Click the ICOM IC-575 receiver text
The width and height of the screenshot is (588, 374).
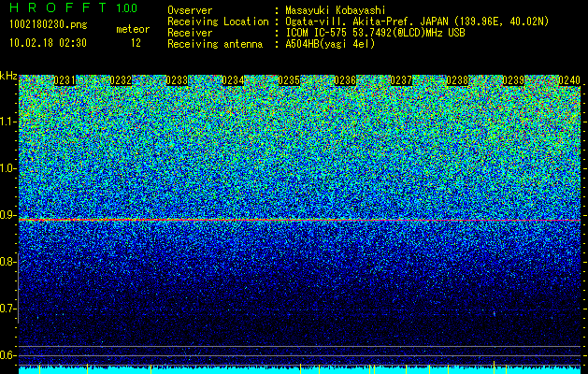375,33
